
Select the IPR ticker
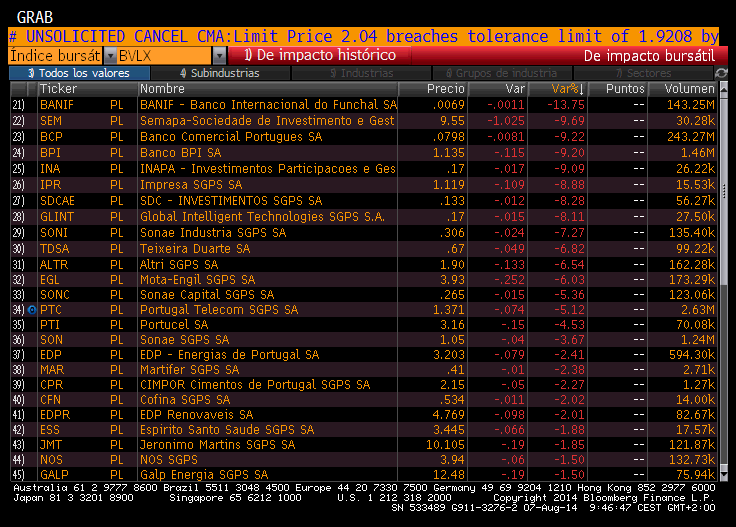pyautogui.click(x=50, y=185)
